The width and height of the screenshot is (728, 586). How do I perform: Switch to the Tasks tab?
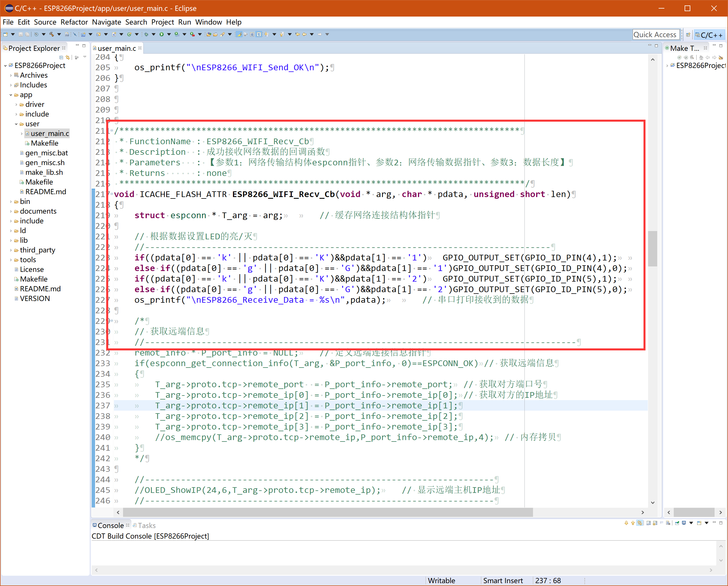[146, 525]
